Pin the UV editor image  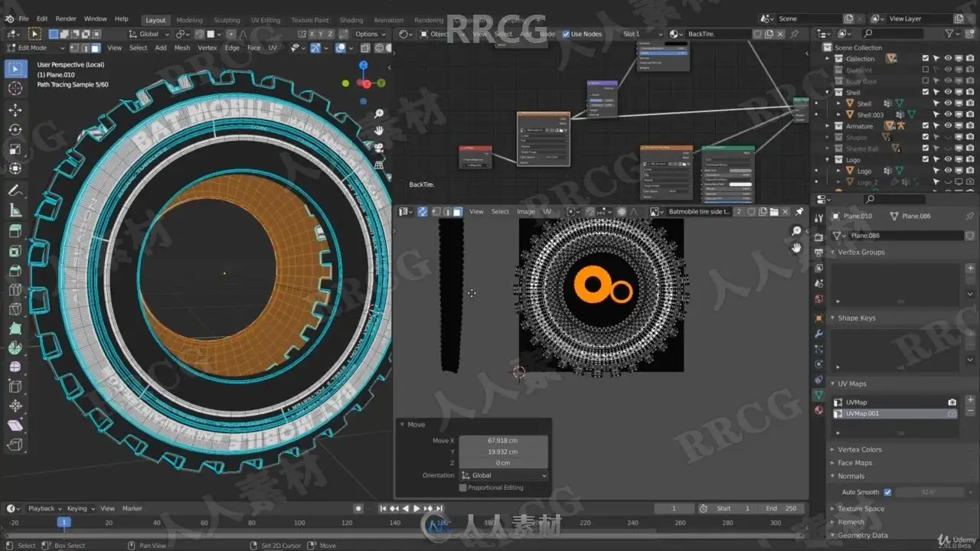[799, 211]
